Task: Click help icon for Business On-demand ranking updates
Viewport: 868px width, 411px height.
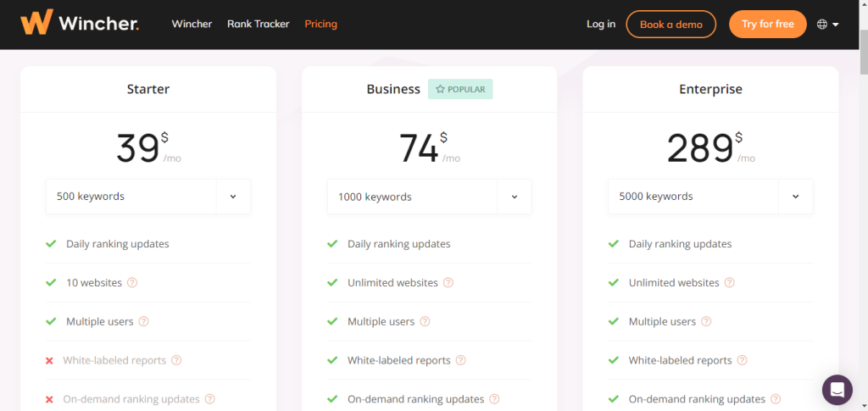Action: pyautogui.click(x=494, y=399)
